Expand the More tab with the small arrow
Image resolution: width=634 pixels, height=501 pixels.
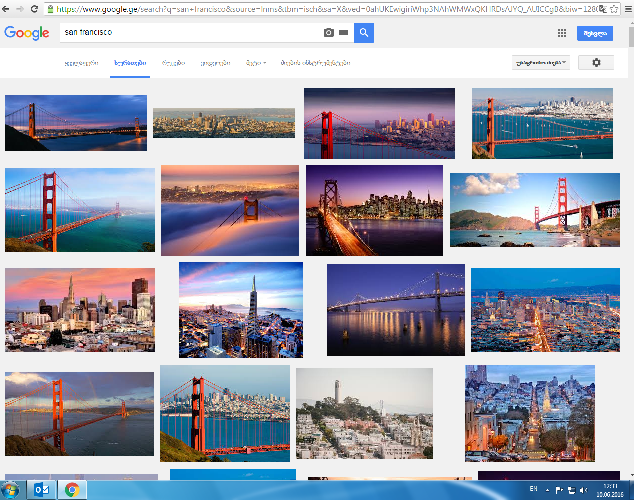tap(256, 63)
